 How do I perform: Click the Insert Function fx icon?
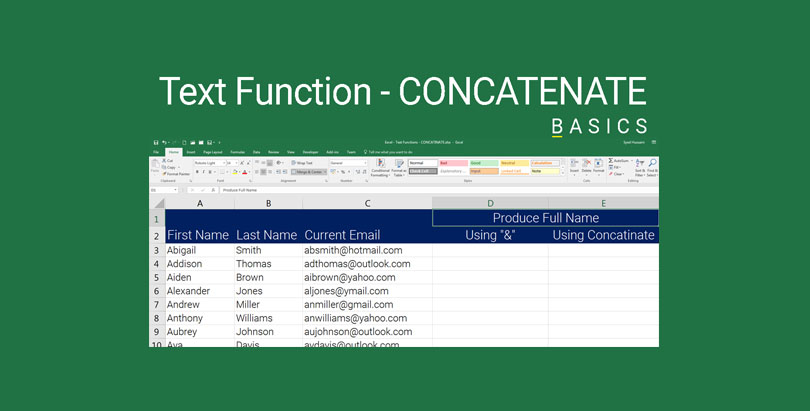click(x=213, y=190)
